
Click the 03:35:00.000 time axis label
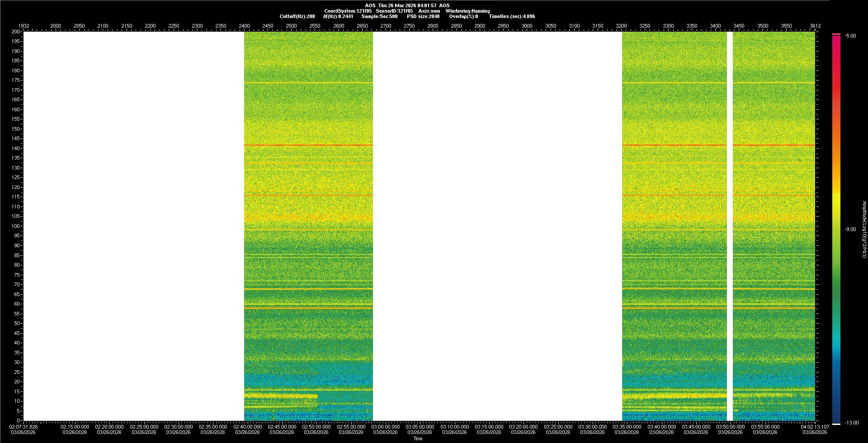click(x=627, y=427)
